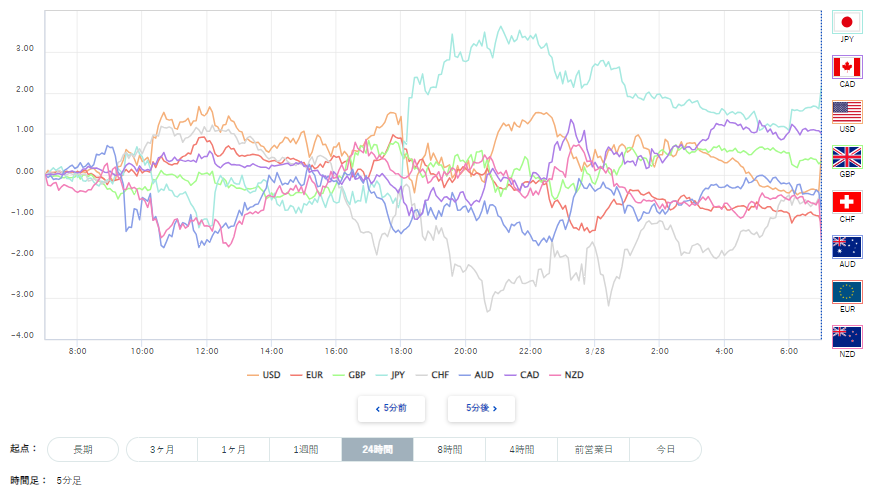Select the 3ヶ月 range tab
Screen dimensions: 873x500
162,449
